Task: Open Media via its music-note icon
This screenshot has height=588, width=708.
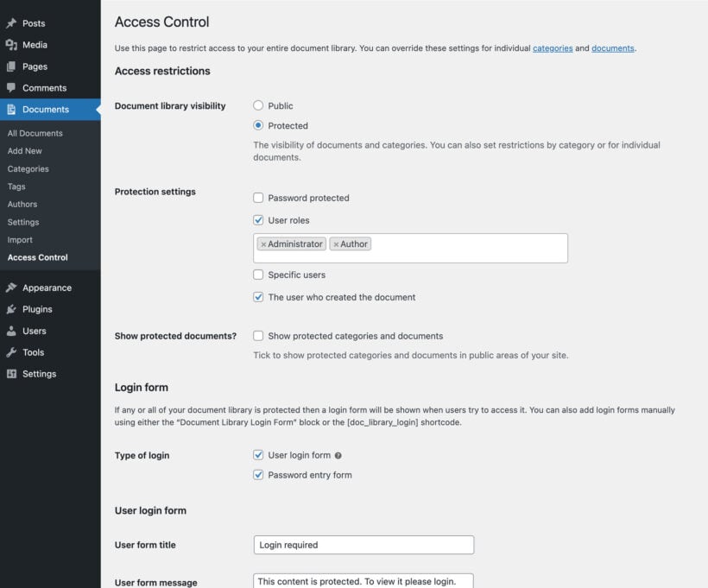Action: [x=10, y=44]
